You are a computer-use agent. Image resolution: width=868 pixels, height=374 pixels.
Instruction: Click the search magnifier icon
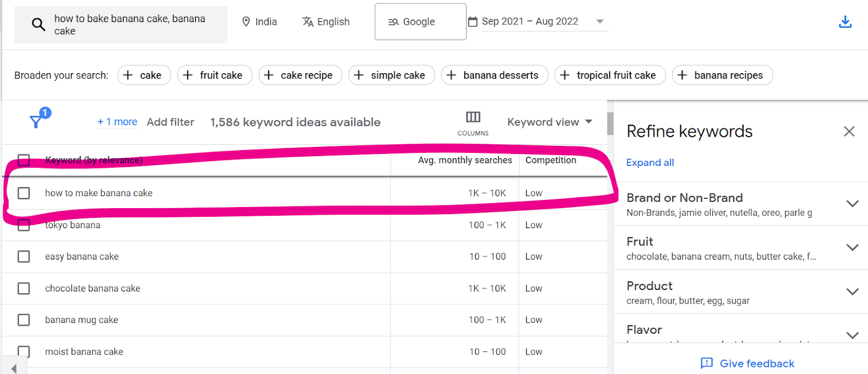click(38, 24)
